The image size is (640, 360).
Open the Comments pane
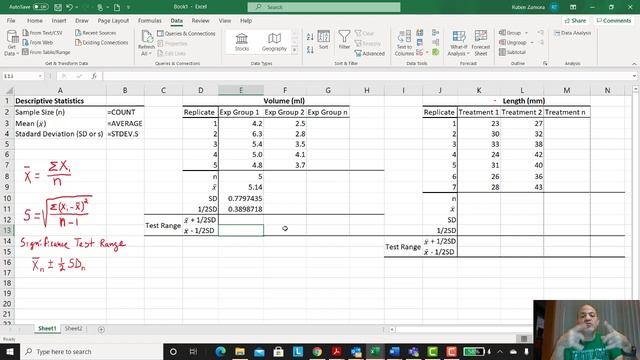click(614, 20)
